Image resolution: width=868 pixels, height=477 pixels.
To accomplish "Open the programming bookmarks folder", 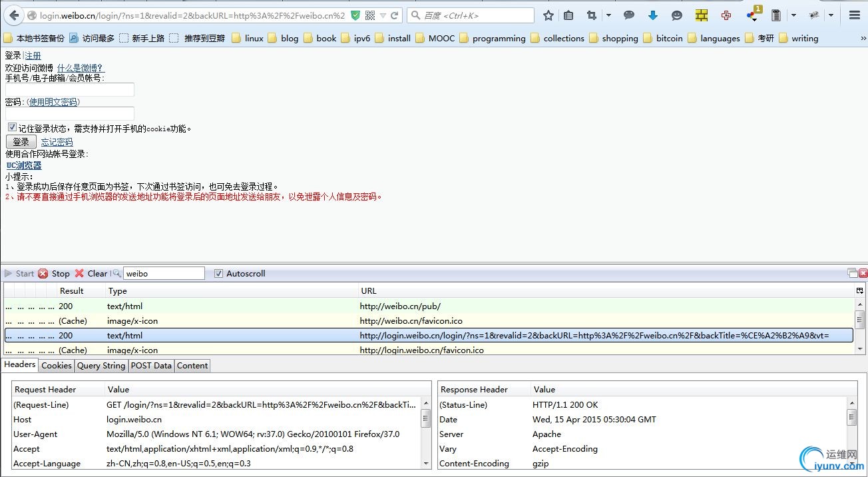I will coord(492,39).
